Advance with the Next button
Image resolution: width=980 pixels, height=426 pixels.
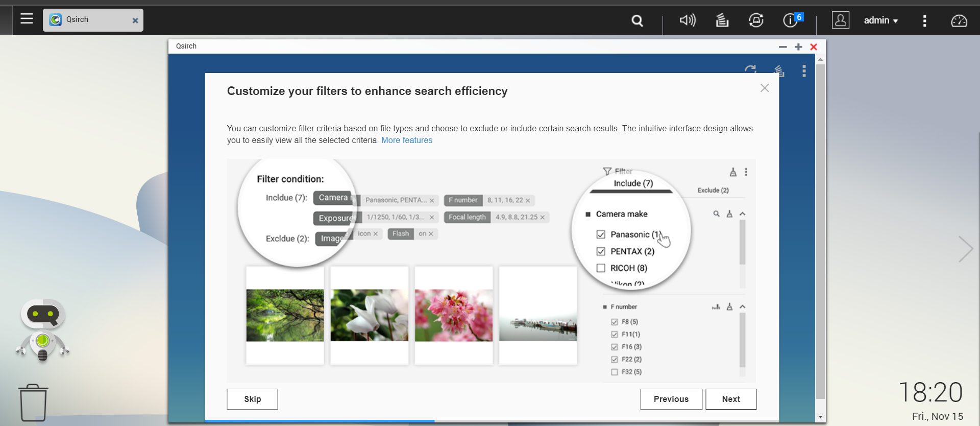pyautogui.click(x=731, y=399)
